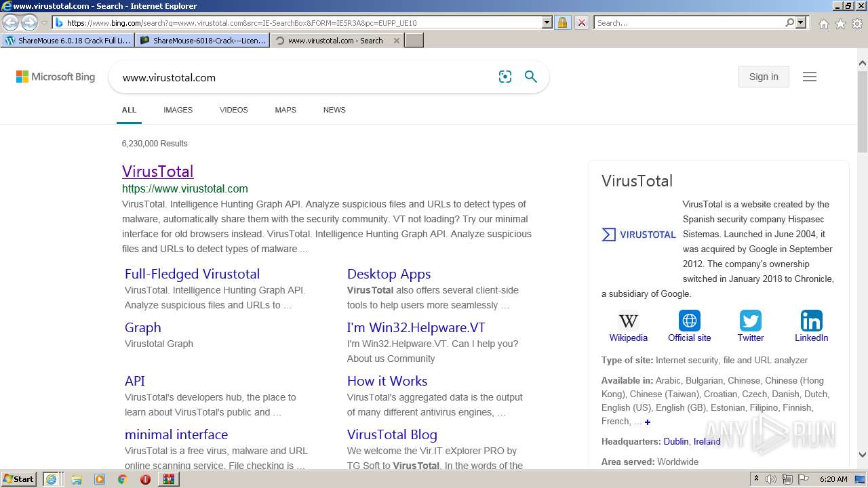
Task: Select the www.virustotal.com - Search tab
Action: (337, 41)
